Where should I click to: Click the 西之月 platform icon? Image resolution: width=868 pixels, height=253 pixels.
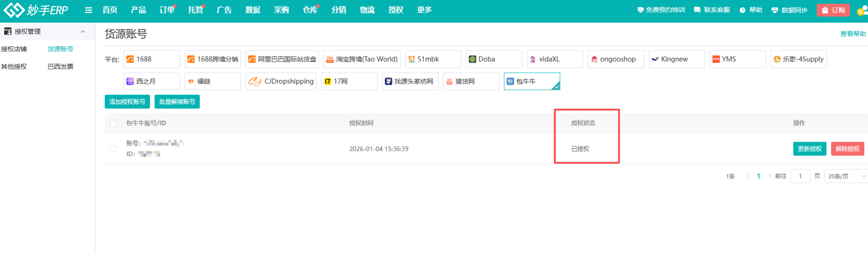pyautogui.click(x=130, y=81)
